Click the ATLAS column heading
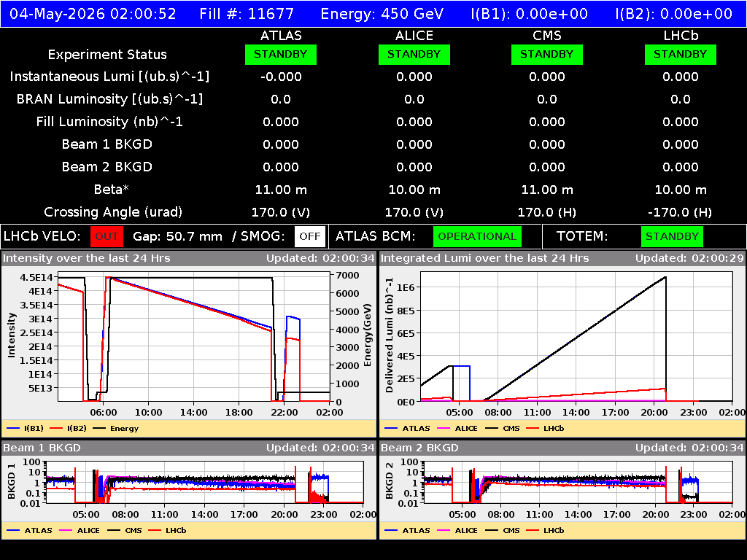The height and width of the screenshot is (560, 747). point(281,36)
